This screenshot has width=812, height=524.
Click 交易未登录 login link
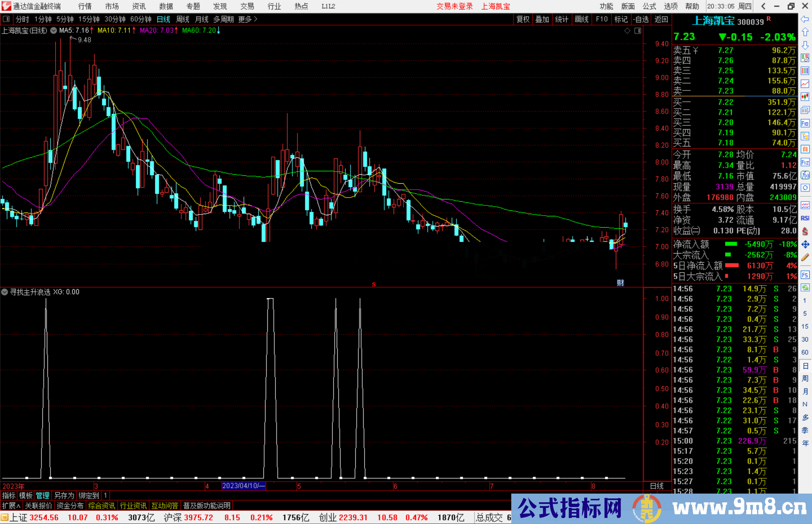454,6
